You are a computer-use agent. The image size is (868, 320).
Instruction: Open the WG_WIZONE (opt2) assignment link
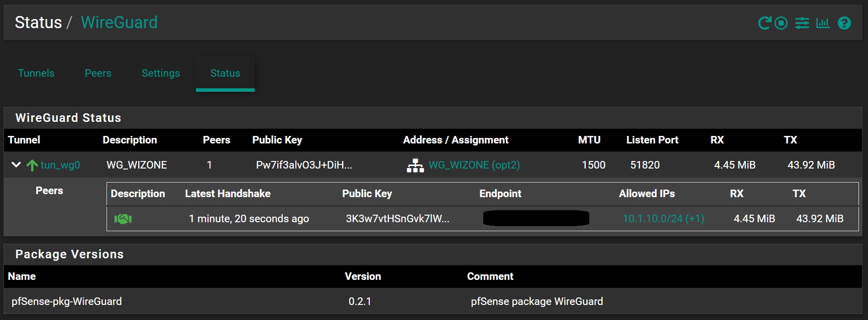pyautogui.click(x=474, y=165)
